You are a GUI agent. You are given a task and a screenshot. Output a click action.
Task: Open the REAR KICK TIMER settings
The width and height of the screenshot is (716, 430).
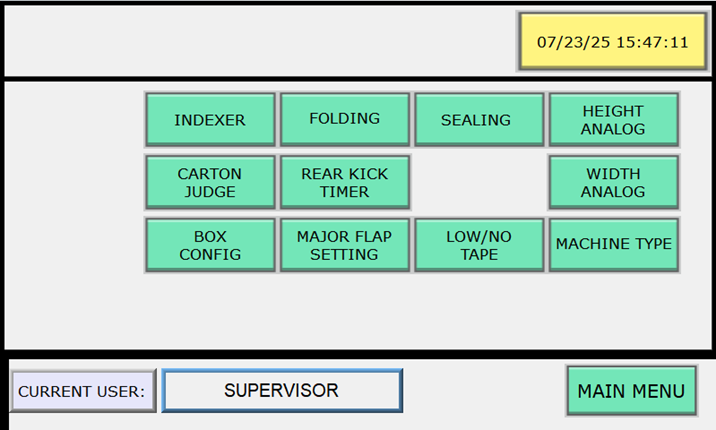(344, 182)
